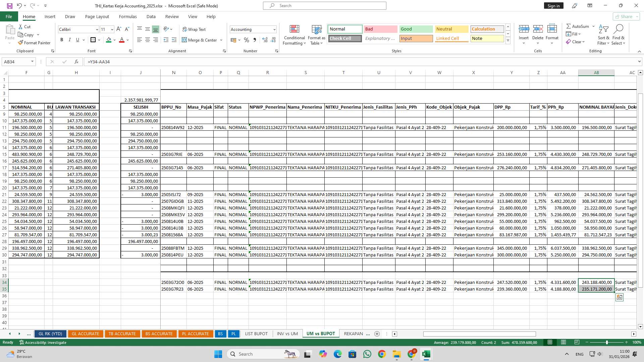Open the font size dropdown

click(112, 29)
